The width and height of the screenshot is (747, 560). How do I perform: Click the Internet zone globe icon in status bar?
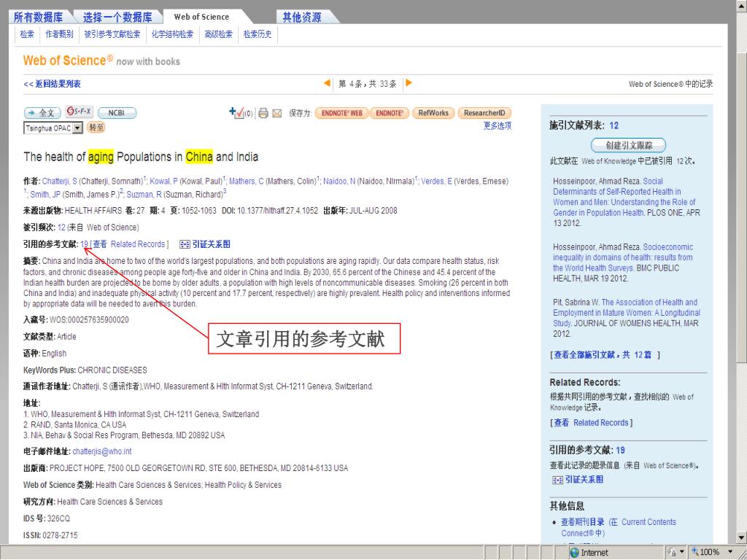pos(575,553)
